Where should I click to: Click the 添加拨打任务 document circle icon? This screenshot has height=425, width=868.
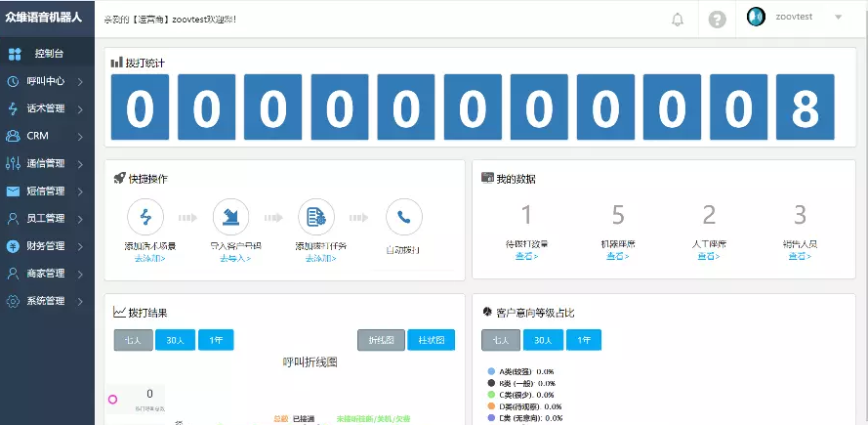pyautogui.click(x=316, y=217)
